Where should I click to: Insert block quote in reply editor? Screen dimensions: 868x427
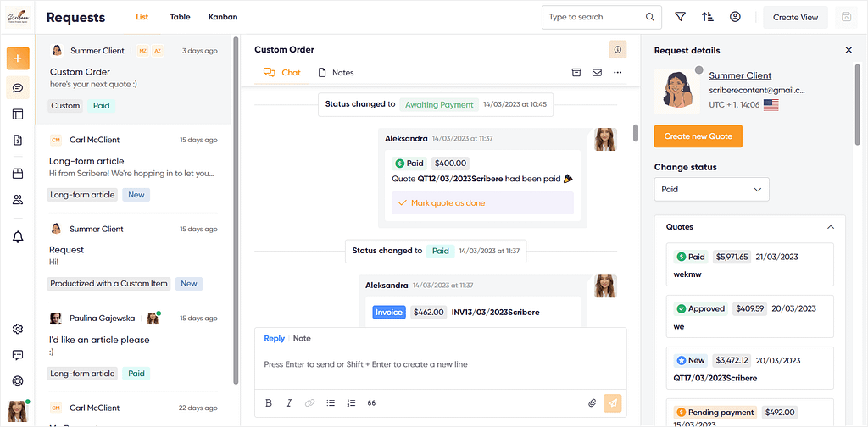tap(371, 403)
